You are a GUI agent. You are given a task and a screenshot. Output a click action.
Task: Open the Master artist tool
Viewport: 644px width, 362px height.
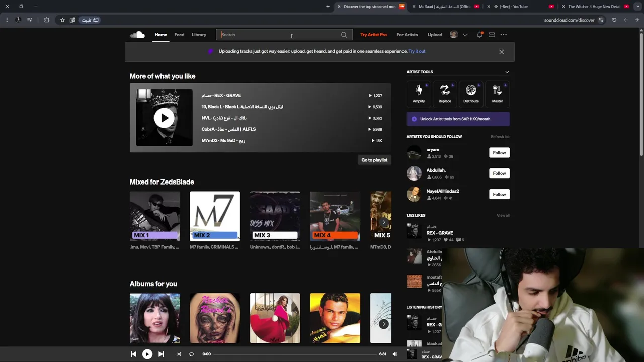click(497, 94)
